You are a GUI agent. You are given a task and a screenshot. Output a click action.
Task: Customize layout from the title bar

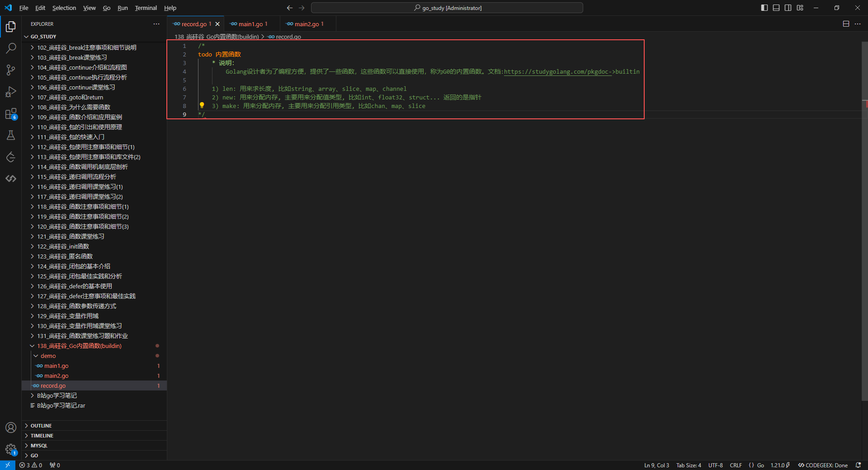[800, 8]
